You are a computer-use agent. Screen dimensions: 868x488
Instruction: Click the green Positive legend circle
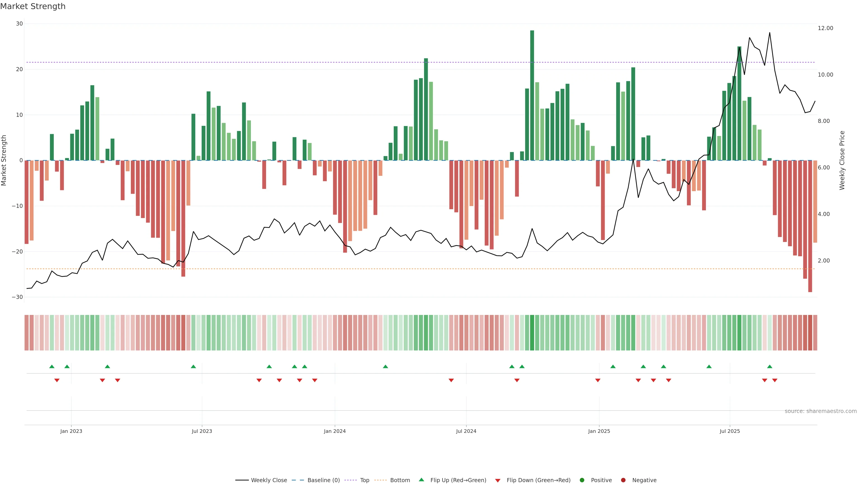(582, 480)
